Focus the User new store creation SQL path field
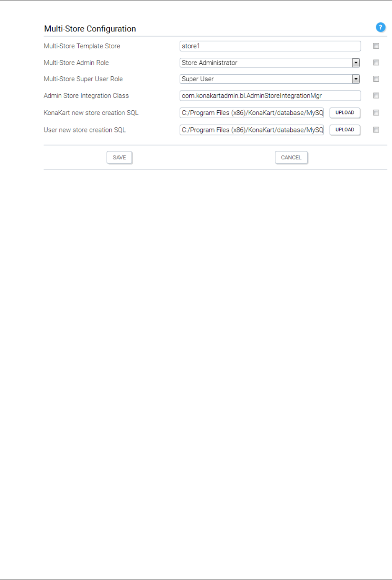The width and height of the screenshot is (392, 580). 252,130
